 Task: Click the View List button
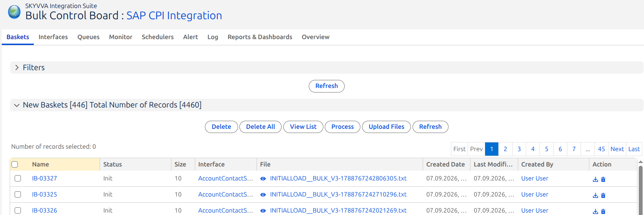tap(303, 127)
